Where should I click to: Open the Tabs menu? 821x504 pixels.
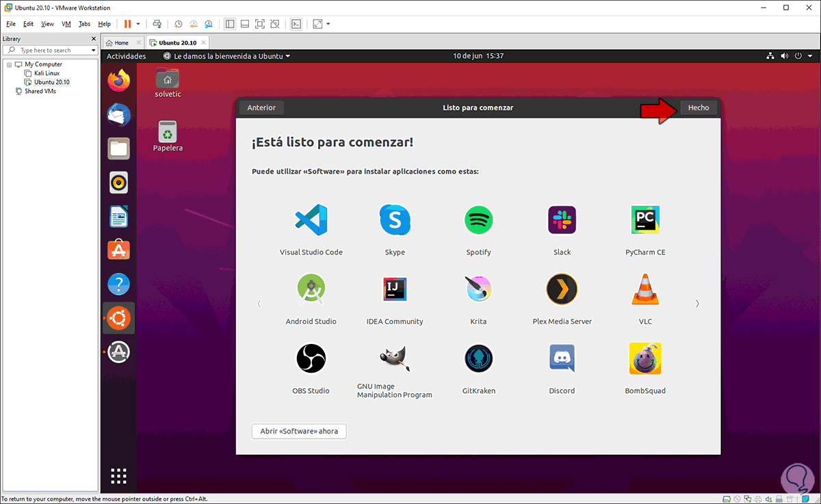coord(84,23)
